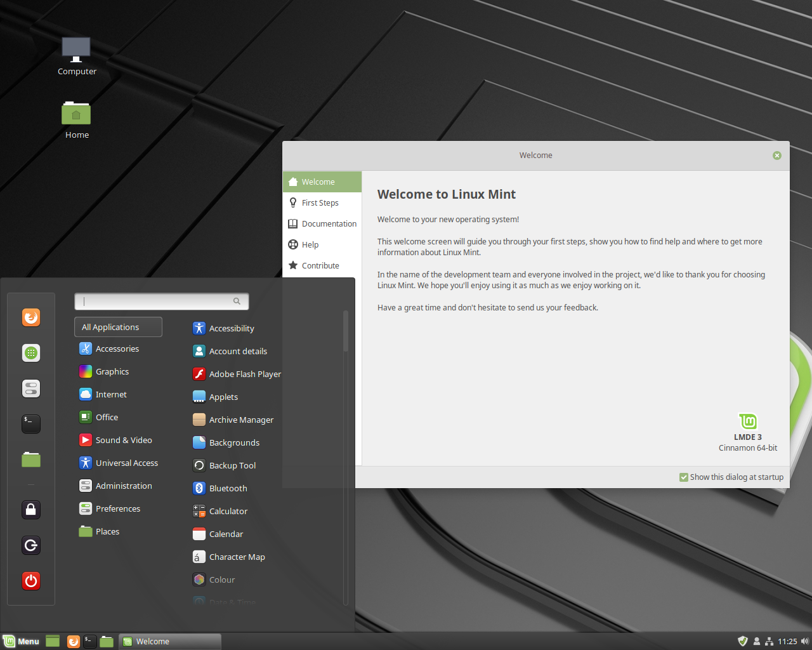The image size is (812, 650).
Task: Click the network connection tray icon
Action: tap(769, 641)
